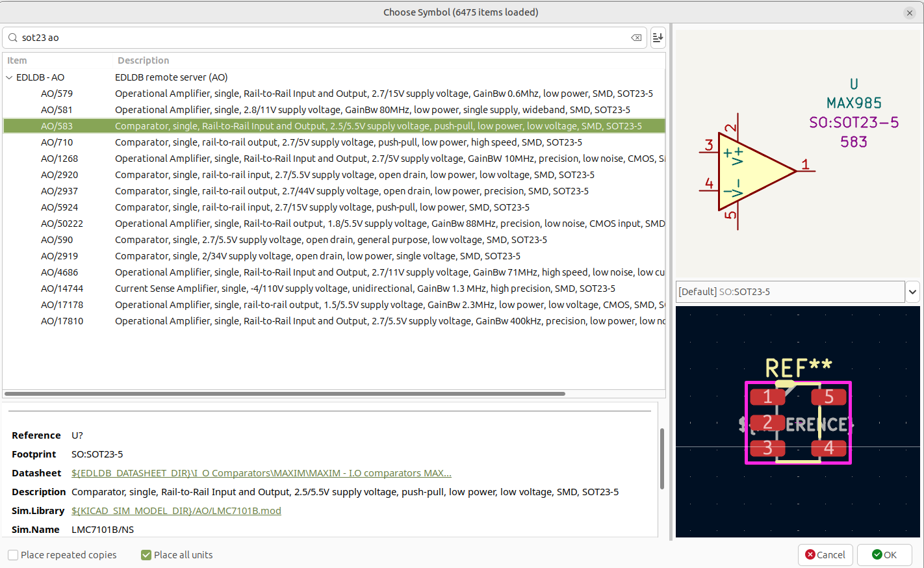This screenshot has height=568, width=924.
Task: Open the Sim.Library LMC7101B.mod link
Action: coord(176,511)
